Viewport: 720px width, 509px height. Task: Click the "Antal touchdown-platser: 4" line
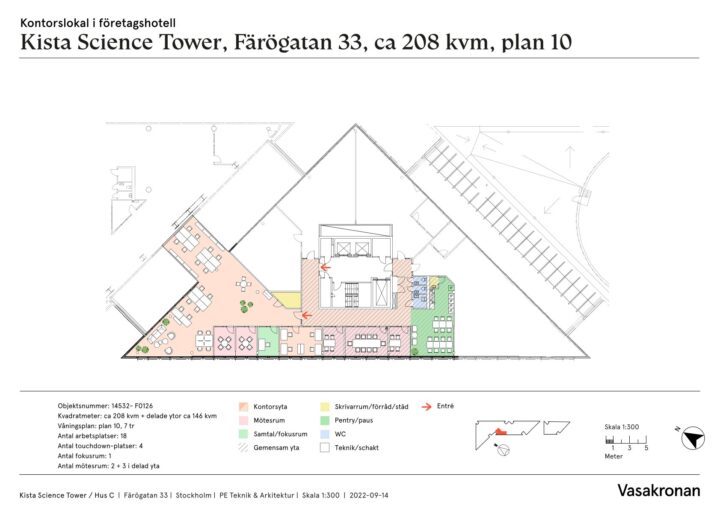(x=100, y=446)
